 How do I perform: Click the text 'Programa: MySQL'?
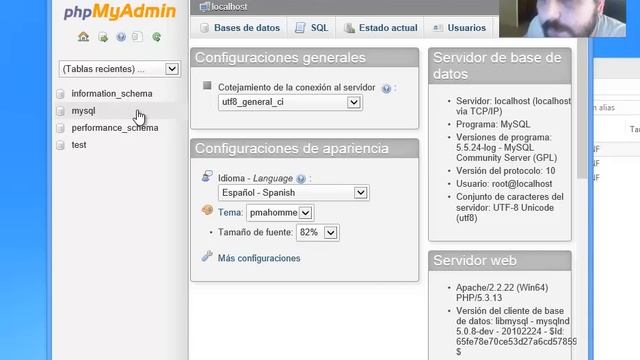click(x=493, y=124)
